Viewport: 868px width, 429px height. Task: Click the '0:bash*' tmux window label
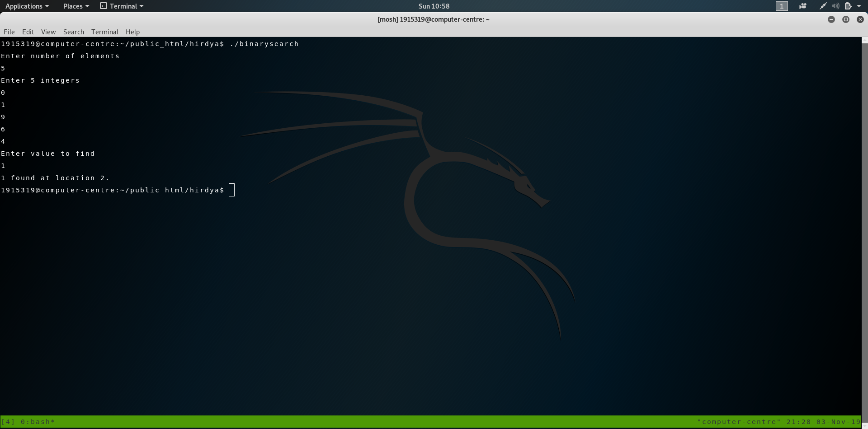tap(38, 422)
